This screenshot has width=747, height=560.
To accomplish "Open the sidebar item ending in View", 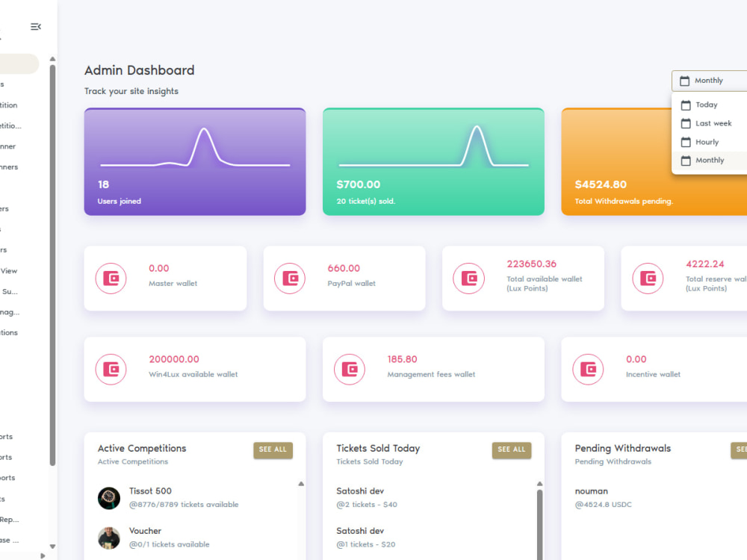I will pyautogui.click(x=8, y=271).
